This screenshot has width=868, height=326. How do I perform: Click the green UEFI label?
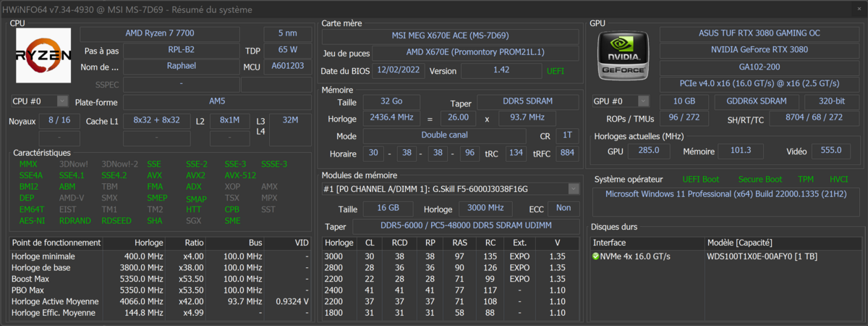pos(556,71)
